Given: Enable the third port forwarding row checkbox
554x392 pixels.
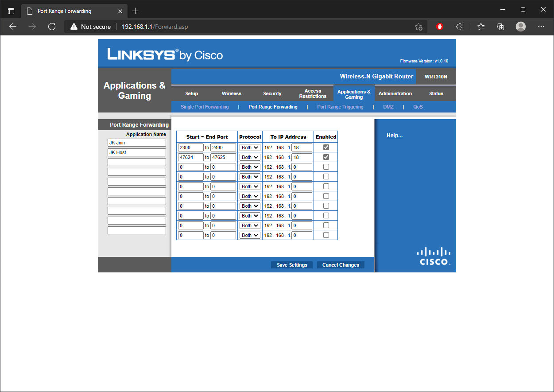Looking at the screenshot, I should [x=326, y=167].
